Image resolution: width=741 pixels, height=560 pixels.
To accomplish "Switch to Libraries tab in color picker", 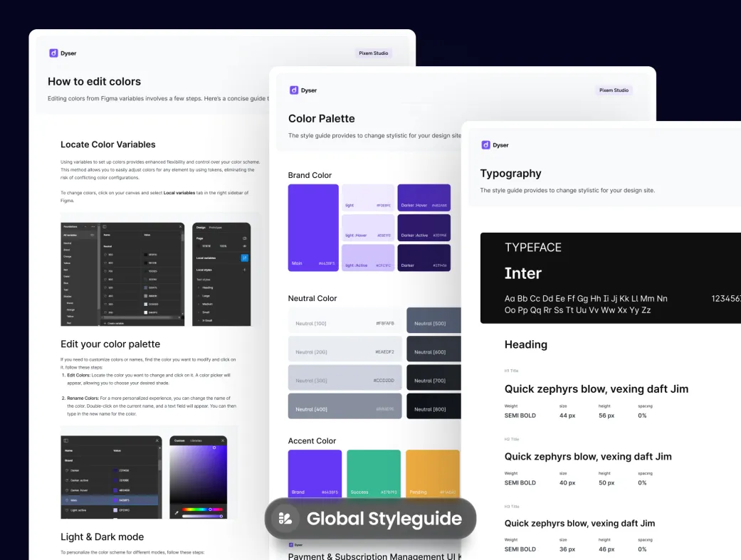I will pos(196,440).
